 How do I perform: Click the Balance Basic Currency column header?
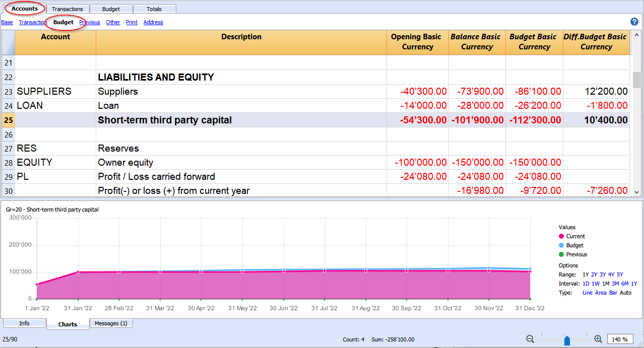pyautogui.click(x=477, y=42)
